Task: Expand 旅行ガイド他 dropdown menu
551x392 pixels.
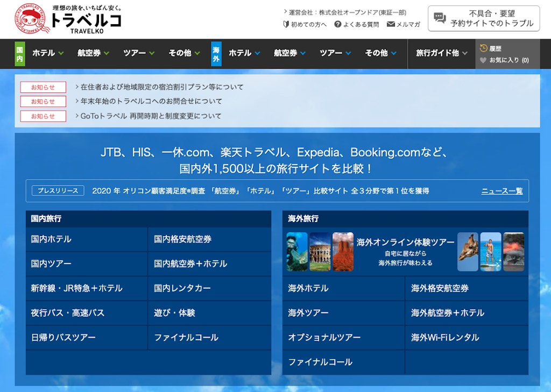Action: pyautogui.click(x=442, y=53)
